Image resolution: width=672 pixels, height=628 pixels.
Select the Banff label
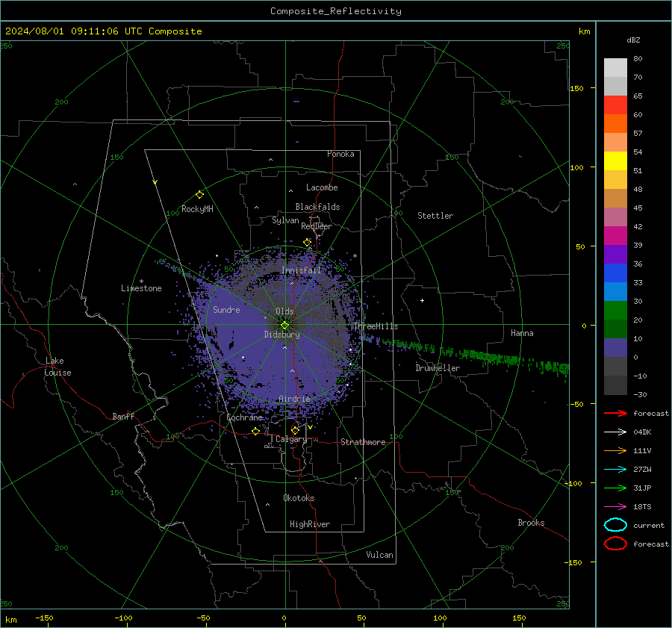[x=123, y=417]
